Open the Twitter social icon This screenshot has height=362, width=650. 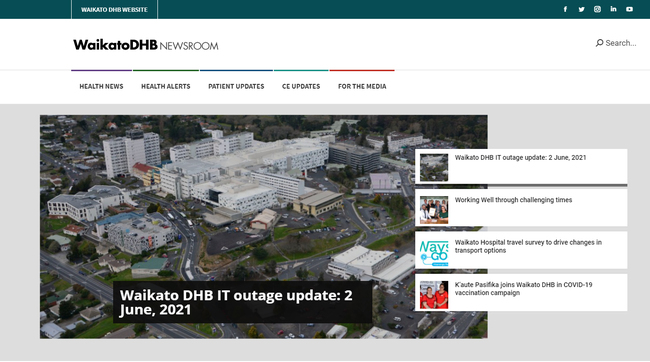pyautogui.click(x=581, y=9)
